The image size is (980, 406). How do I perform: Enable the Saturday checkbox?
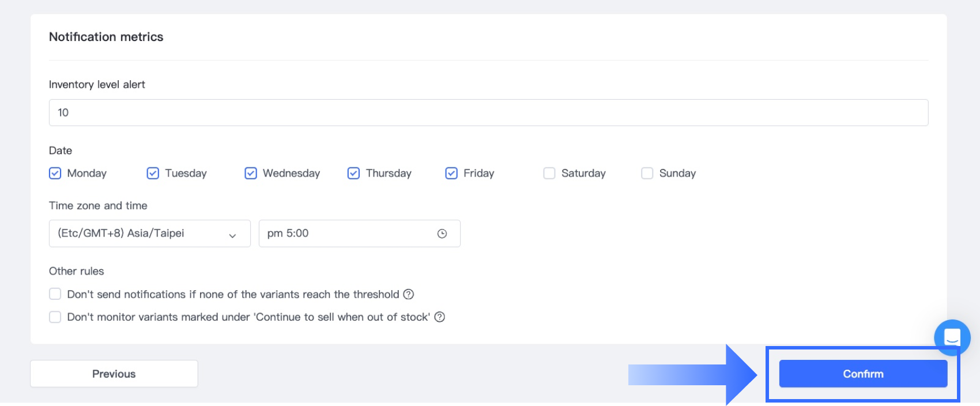coord(549,174)
